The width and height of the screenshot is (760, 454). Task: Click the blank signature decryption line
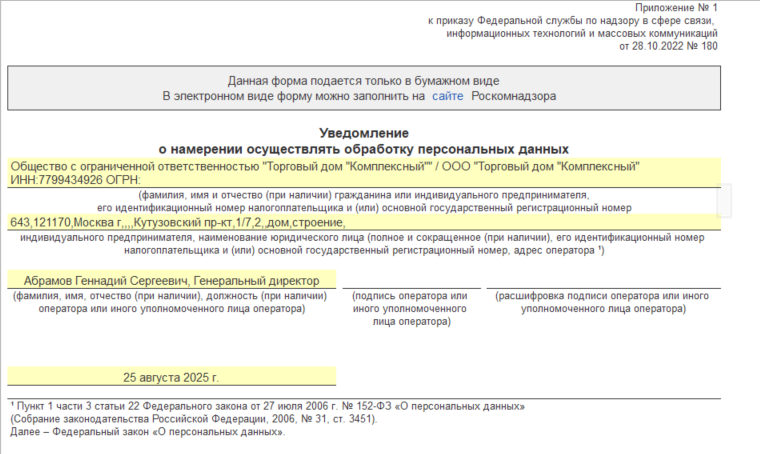point(599,281)
